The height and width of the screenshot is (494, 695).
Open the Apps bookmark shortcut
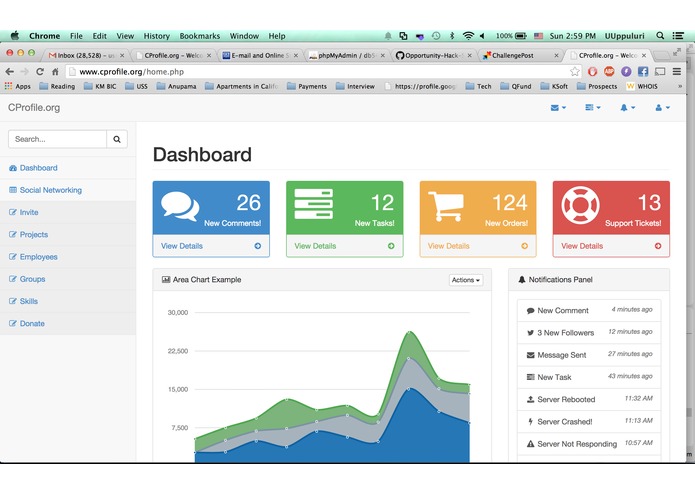click(x=18, y=86)
